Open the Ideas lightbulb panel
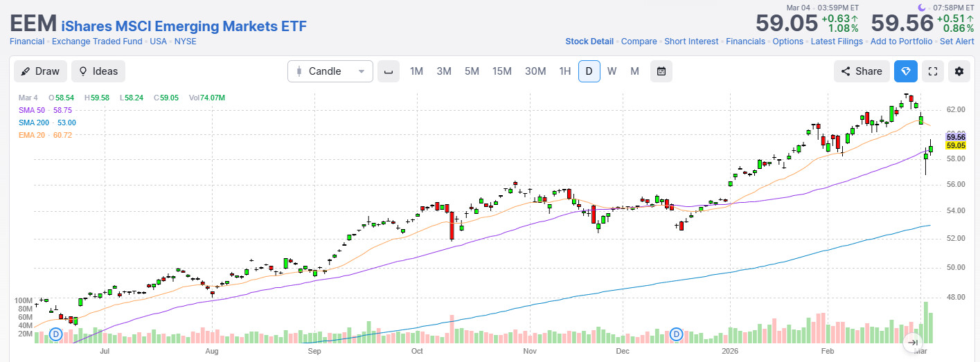 pyautogui.click(x=98, y=71)
